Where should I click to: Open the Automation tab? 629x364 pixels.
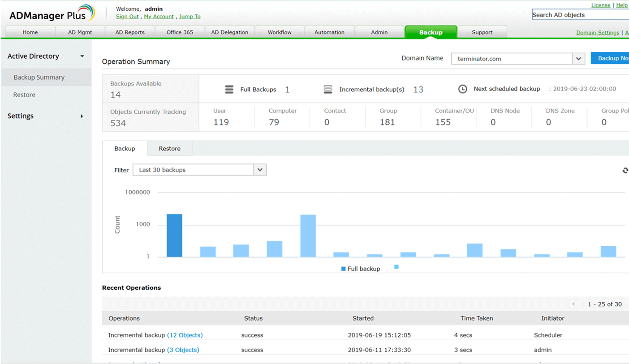(329, 32)
